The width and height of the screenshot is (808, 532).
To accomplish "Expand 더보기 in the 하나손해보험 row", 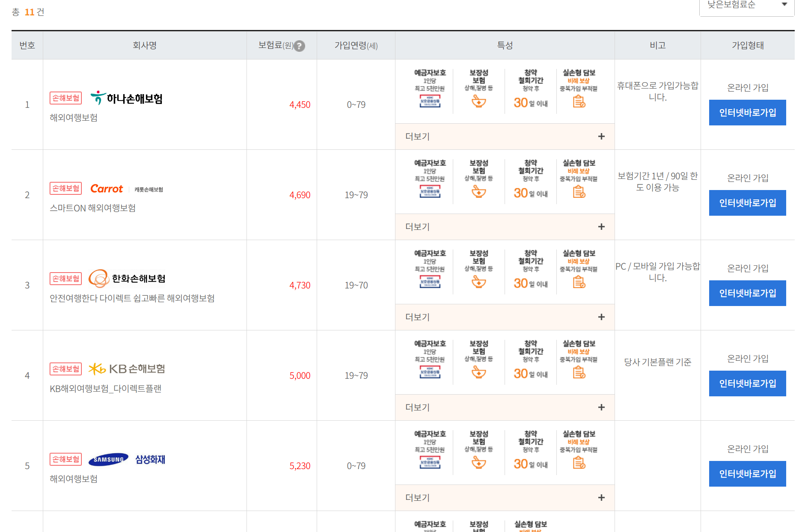I will tap(505, 137).
